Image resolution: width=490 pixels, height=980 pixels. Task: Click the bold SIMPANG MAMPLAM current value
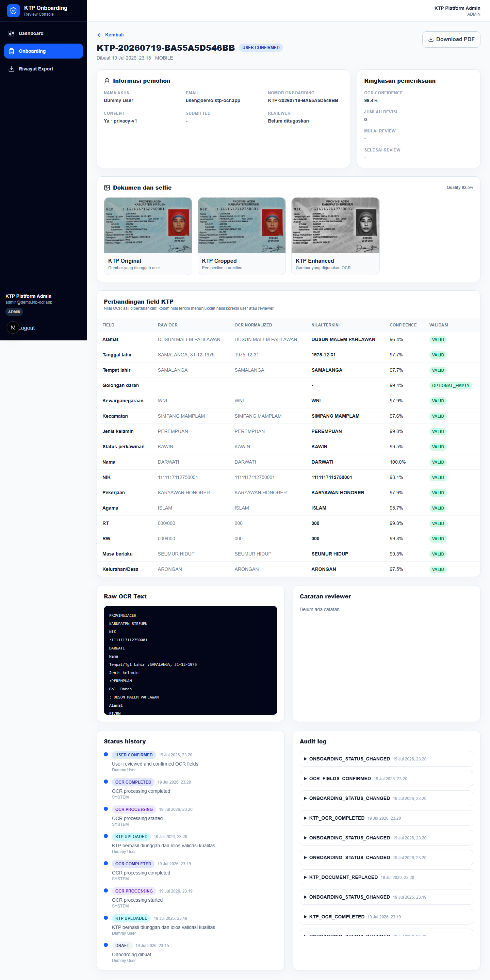tap(336, 416)
